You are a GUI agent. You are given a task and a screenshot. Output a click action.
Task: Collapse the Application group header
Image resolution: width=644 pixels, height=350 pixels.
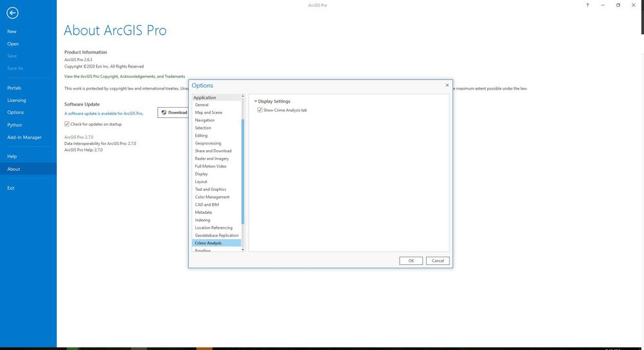coord(217,97)
